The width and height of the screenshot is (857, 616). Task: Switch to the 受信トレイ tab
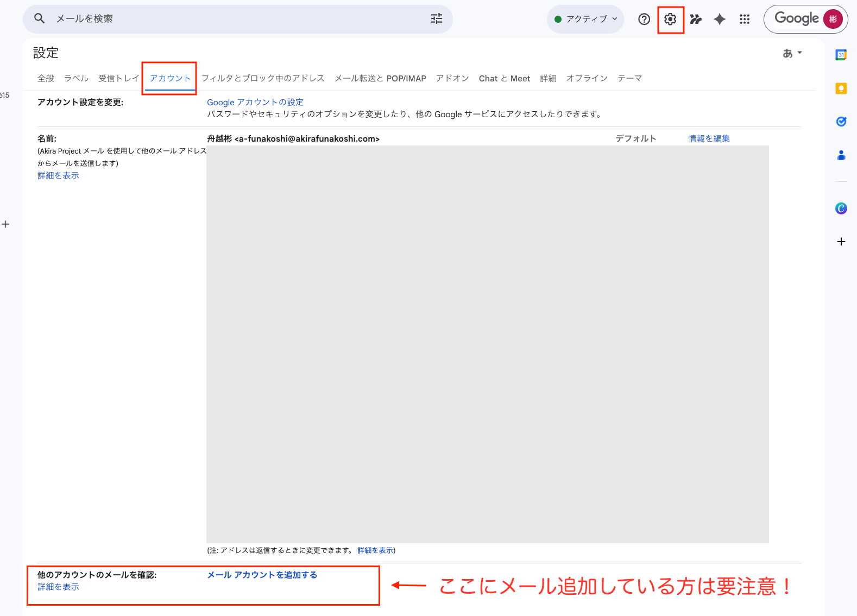point(119,78)
